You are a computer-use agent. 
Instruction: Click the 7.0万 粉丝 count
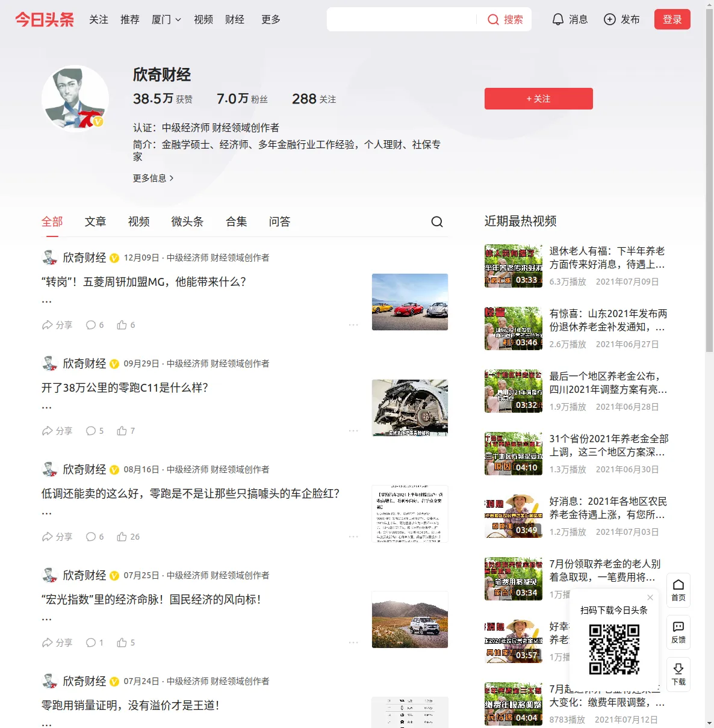click(243, 99)
